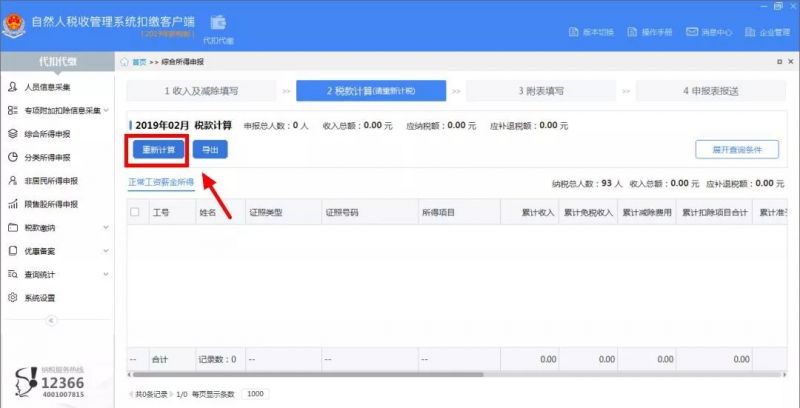Click 展开查询条件 to expand query filters

[x=737, y=149]
